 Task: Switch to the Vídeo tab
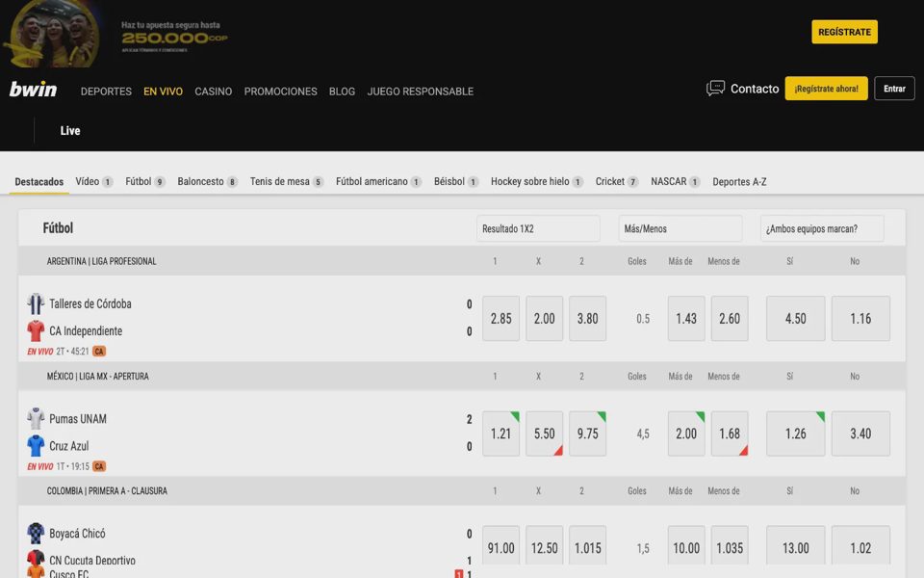click(93, 182)
